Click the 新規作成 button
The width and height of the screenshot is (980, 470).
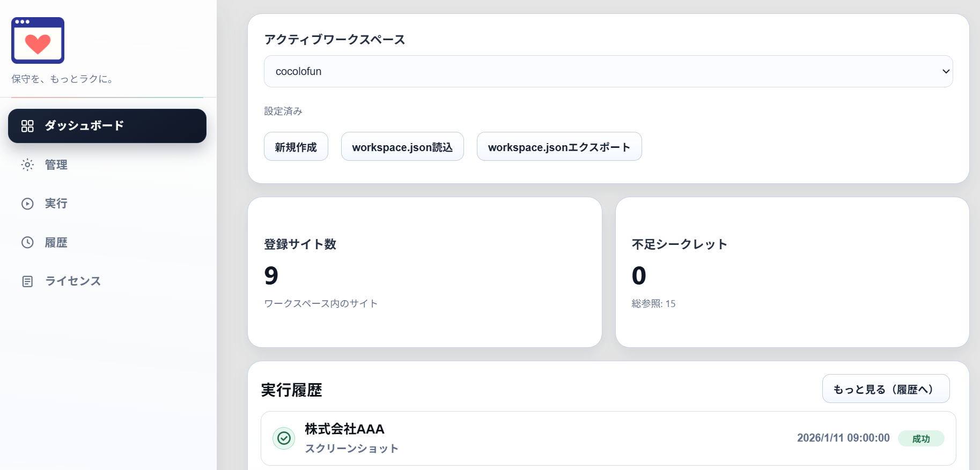coord(296,146)
